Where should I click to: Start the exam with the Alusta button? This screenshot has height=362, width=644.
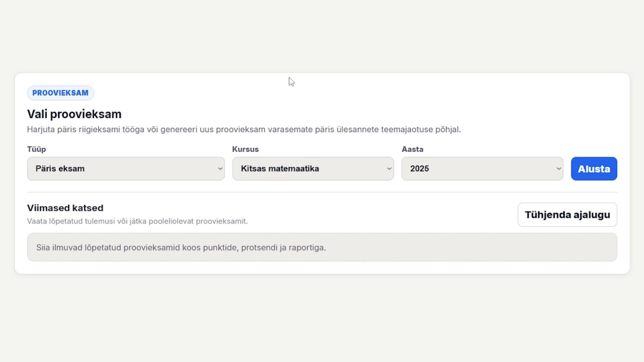(x=594, y=169)
